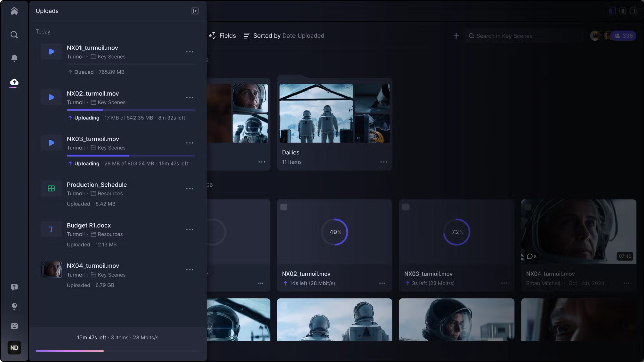This screenshot has width=644, height=362.
Task: Toggle the right panel layout view
Action: point(633,11)
